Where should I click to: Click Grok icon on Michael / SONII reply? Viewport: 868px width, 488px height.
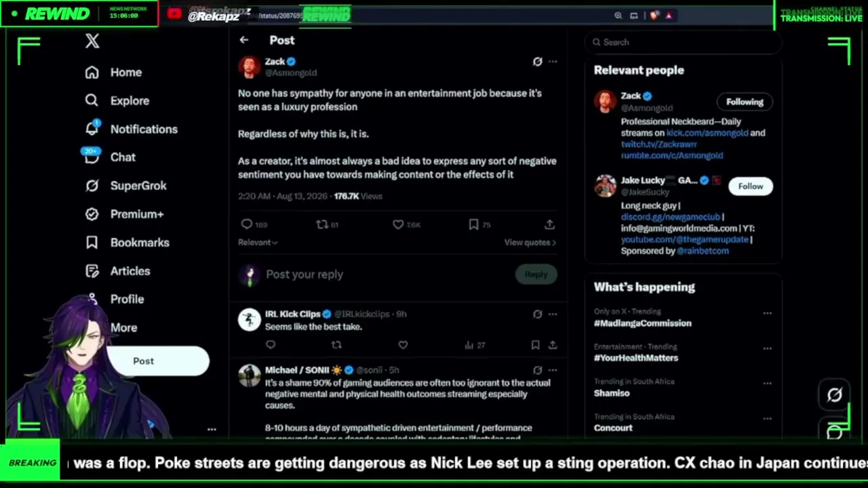[537, 370]
